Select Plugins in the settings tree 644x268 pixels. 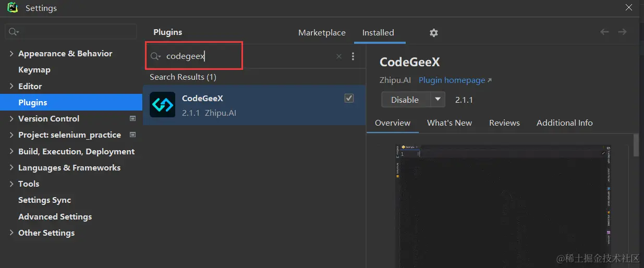click(71, 102)
